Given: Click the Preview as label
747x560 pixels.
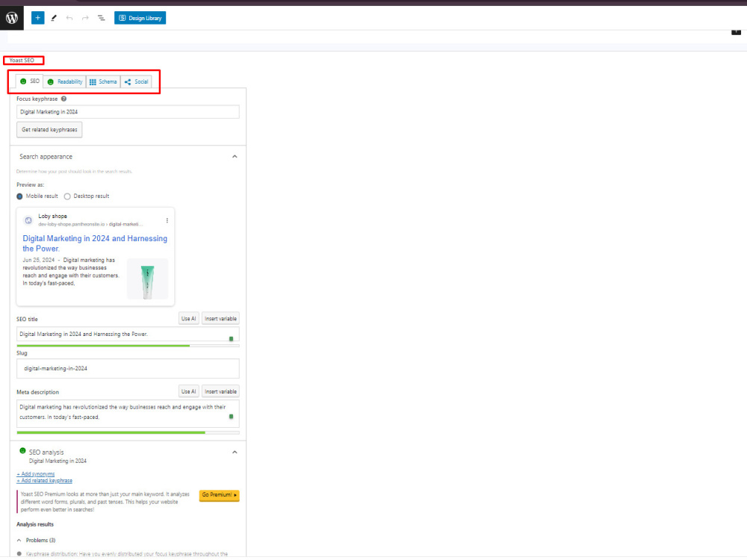Looking at the screenshot, I should (x=30, y=184).
